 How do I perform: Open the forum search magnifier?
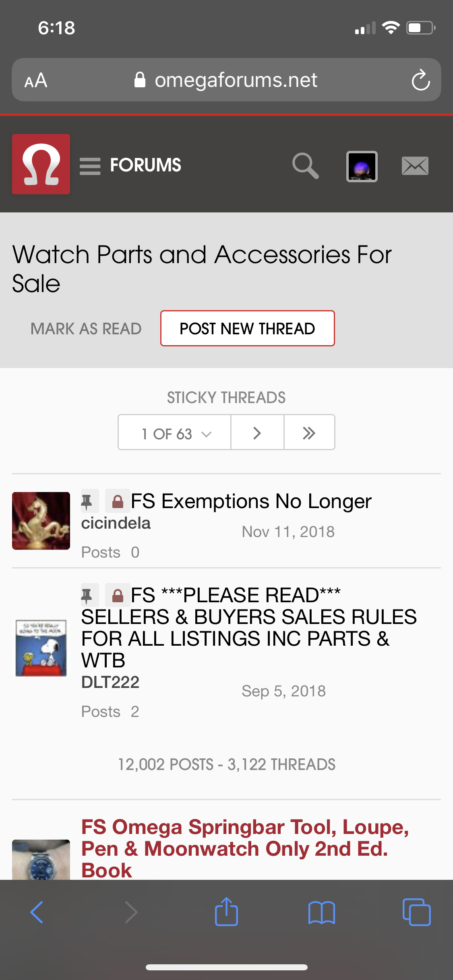(x=306, y=165)
